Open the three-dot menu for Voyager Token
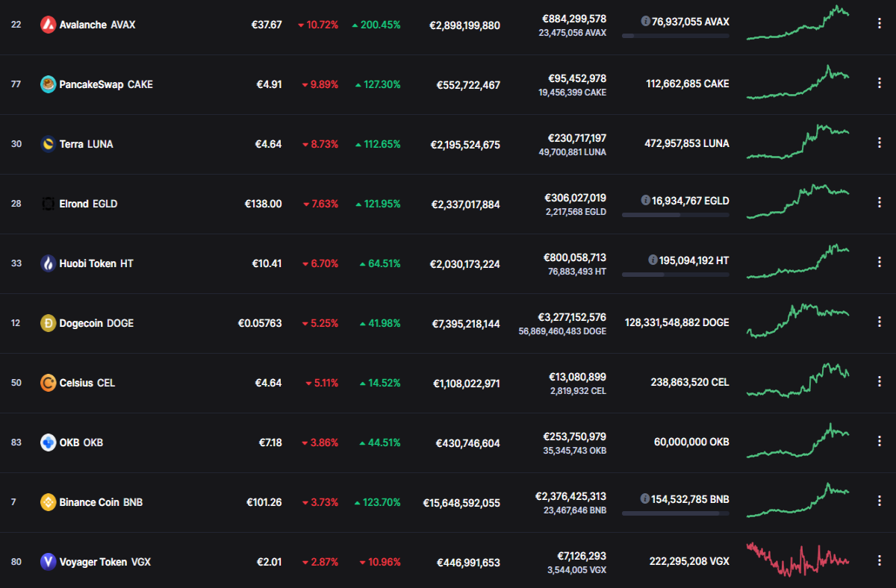Screen dimensions: 896x588 coord(879,561)
